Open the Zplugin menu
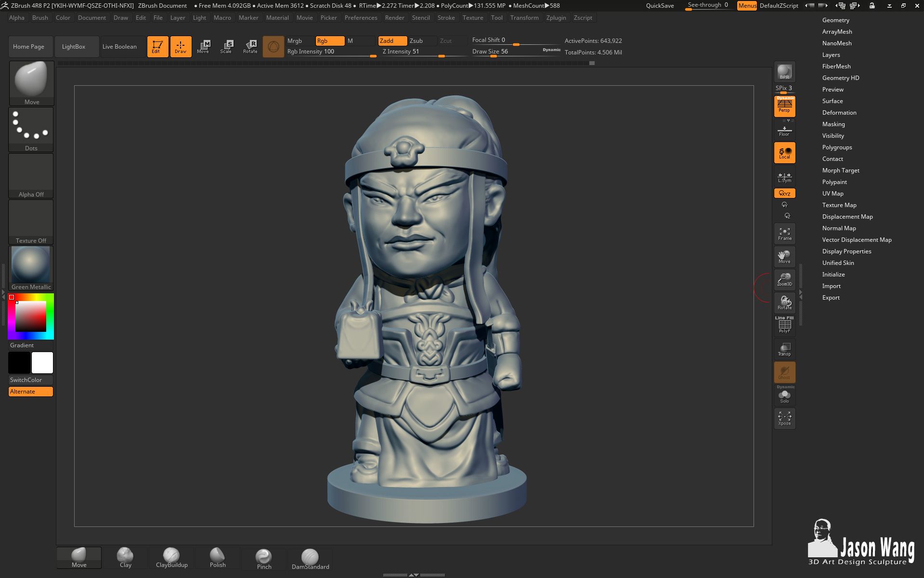 [556, 18]
